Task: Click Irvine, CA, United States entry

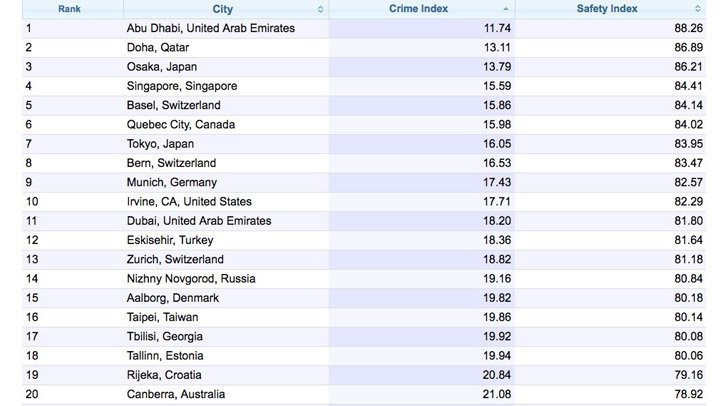Action: tap(189, 202)
